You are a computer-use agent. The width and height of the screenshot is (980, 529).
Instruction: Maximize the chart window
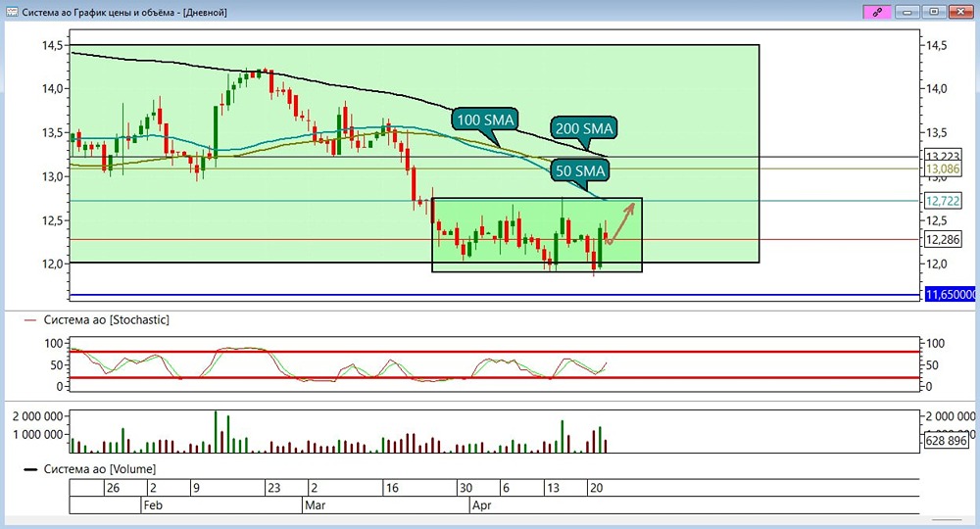click(x=934, y=11)
